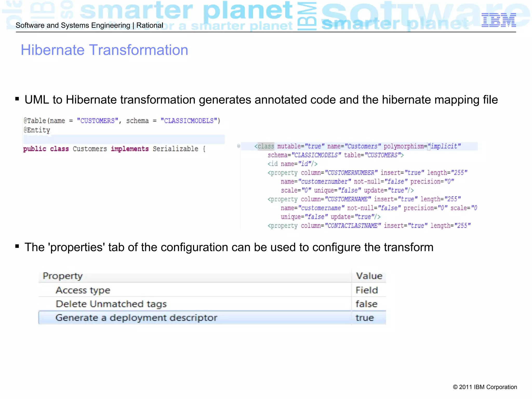The width and height of the screenshot is (532, 399).
Task: Select the 'Access type' property row
Action: (212, 290)
